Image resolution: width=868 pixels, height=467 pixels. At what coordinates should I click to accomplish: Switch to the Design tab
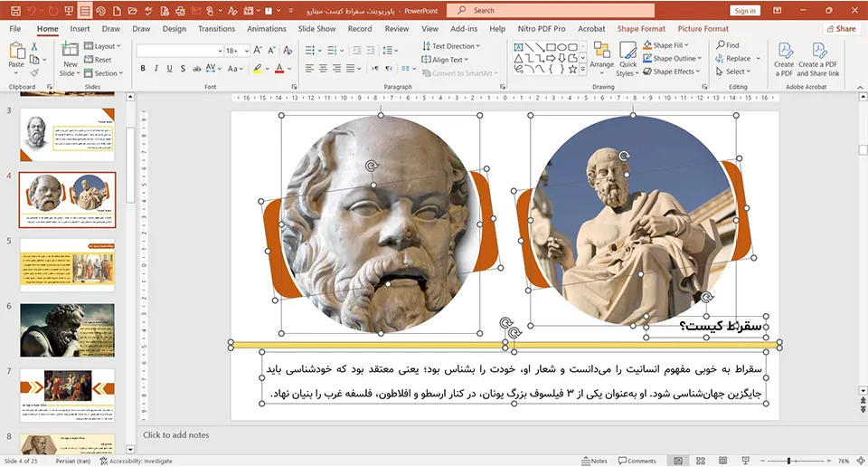[x=175, y=29]
